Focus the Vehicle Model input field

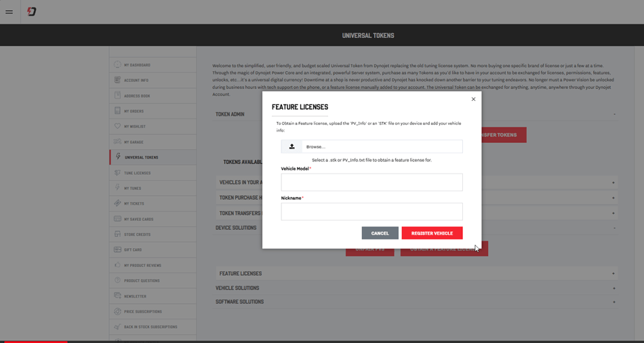371,182
